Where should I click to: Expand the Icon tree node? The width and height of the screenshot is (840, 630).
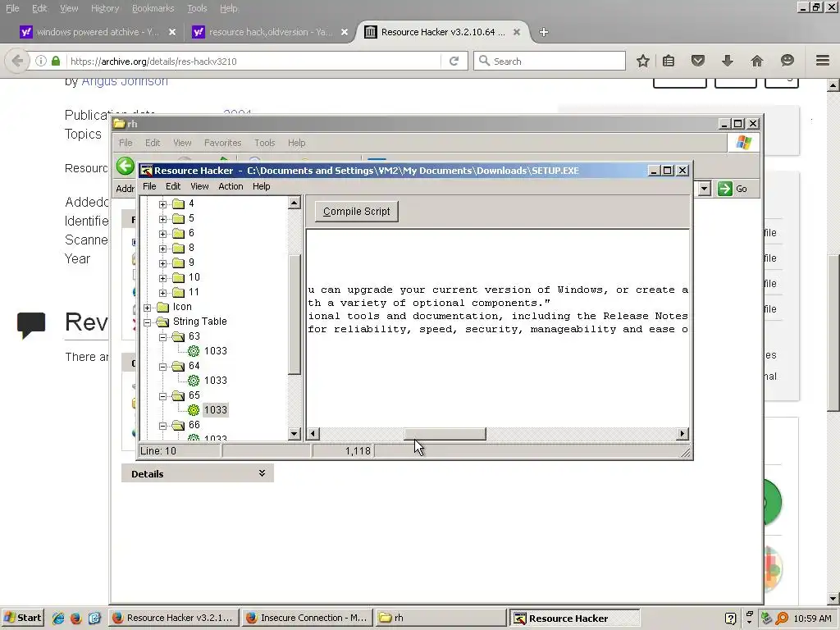[148, 307]
